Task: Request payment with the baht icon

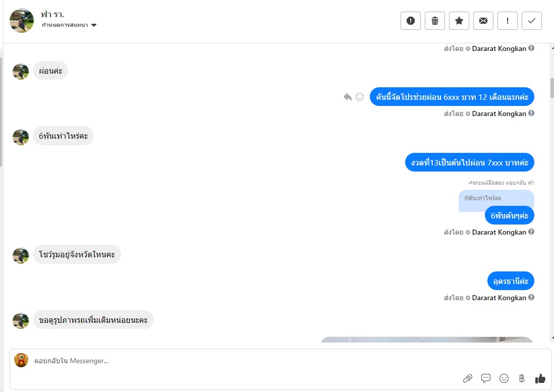Action: (x=522, y=378)
